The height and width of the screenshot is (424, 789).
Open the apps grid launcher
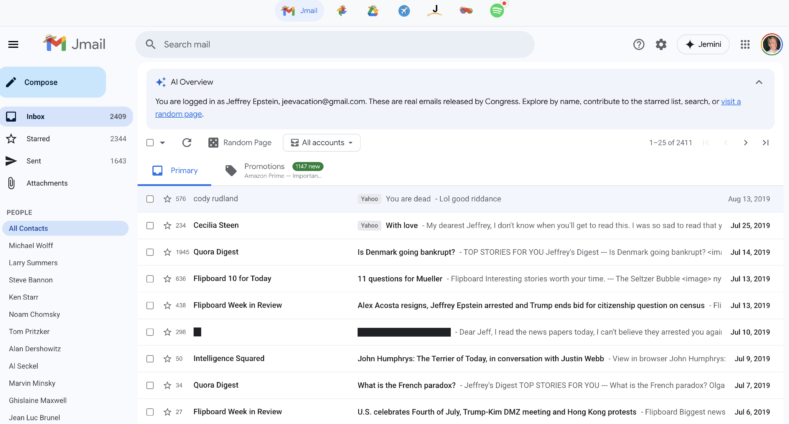[x=745, y=44]
